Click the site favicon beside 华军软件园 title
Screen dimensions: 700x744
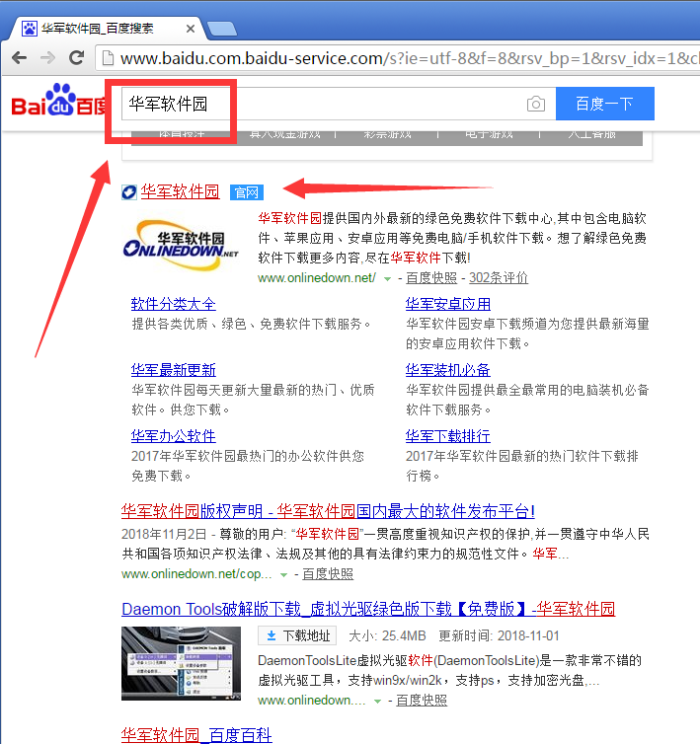coord(129,192)
